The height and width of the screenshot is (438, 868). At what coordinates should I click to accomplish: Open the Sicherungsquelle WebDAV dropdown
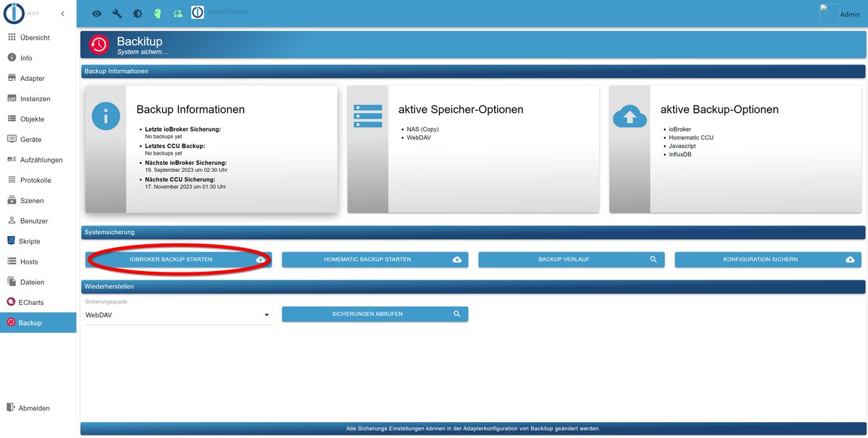pos(179,315)
